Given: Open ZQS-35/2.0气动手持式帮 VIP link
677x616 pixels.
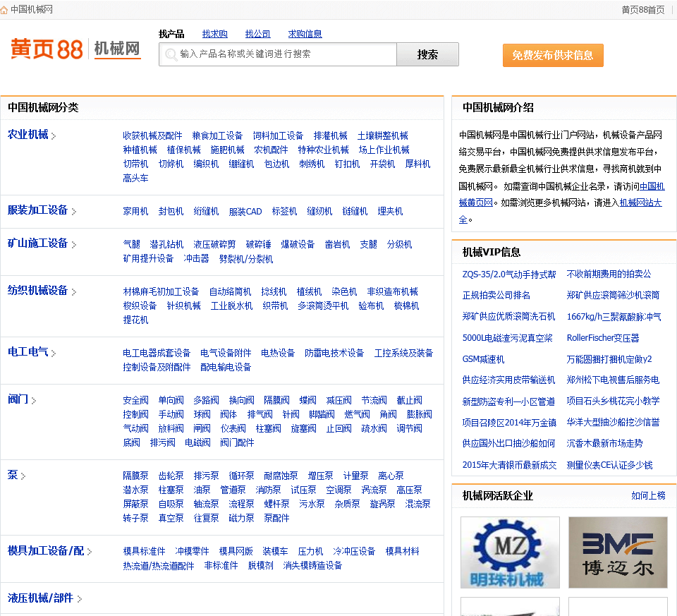Looking at the screenshot, I should tap(509, 274).
